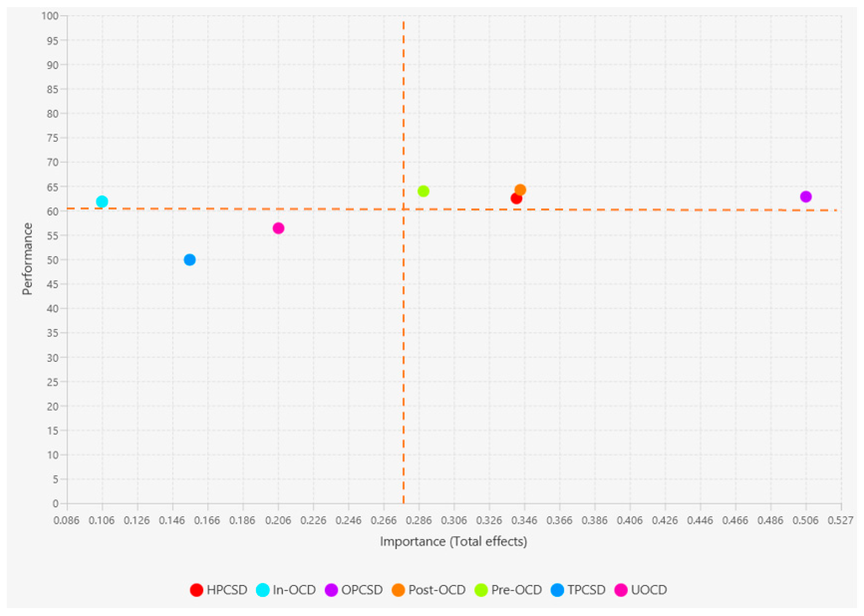
Task: Select the pink UOCD data point
Action: click(x=279, y=228)
